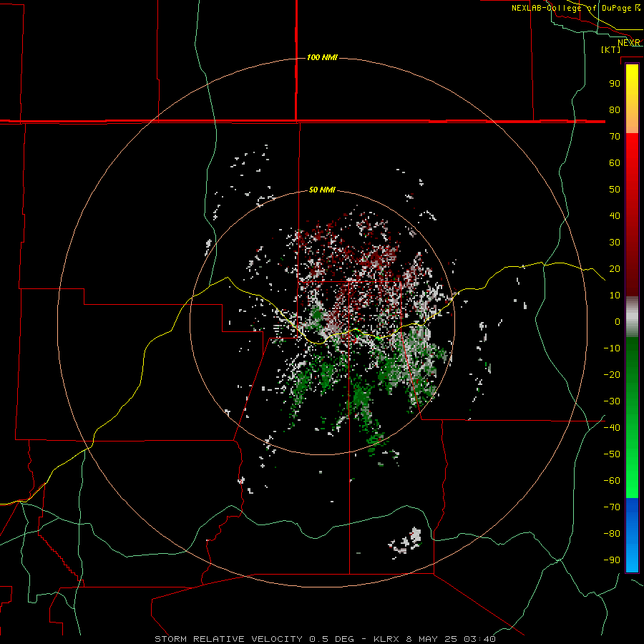The image size is (644, 644).
Task: Click the 30 value on the velocity scale
Action: click(x=615, y=243)
